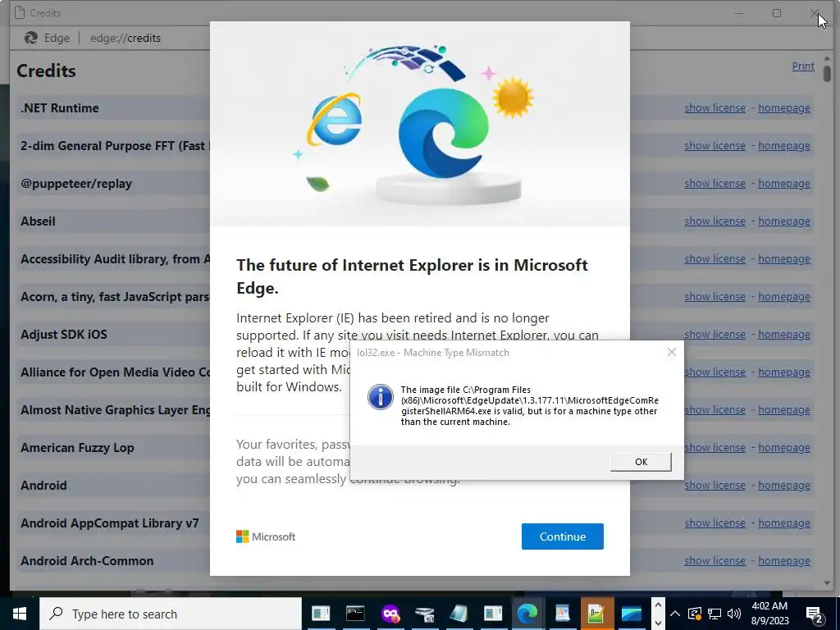Open the Microsoft Edge taskbar icon
The width and height of the screenshot is (840, 630).
[527, 613]
